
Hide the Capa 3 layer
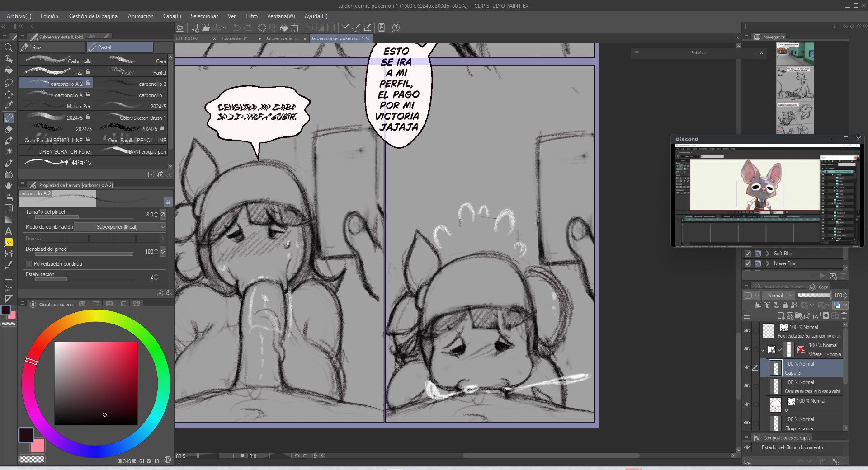tap(747, 367)
